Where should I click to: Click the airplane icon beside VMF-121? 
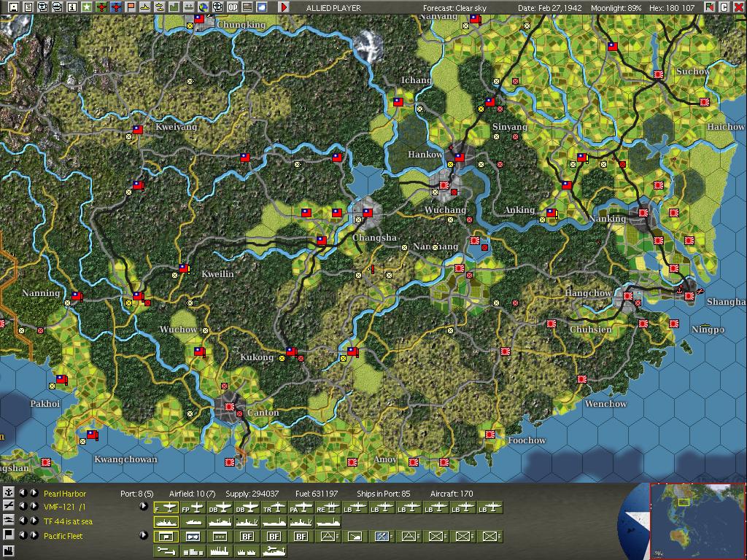click(9, 506)
